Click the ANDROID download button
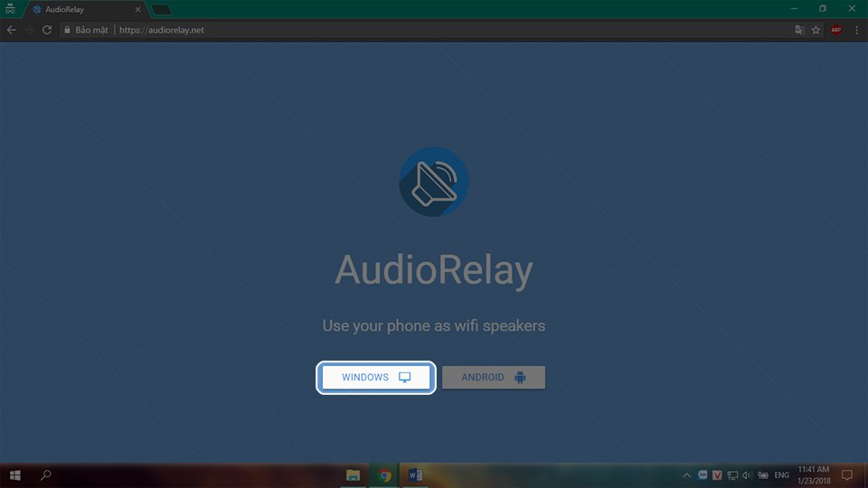This screenshot has height=488, width=868. (494, 378)
